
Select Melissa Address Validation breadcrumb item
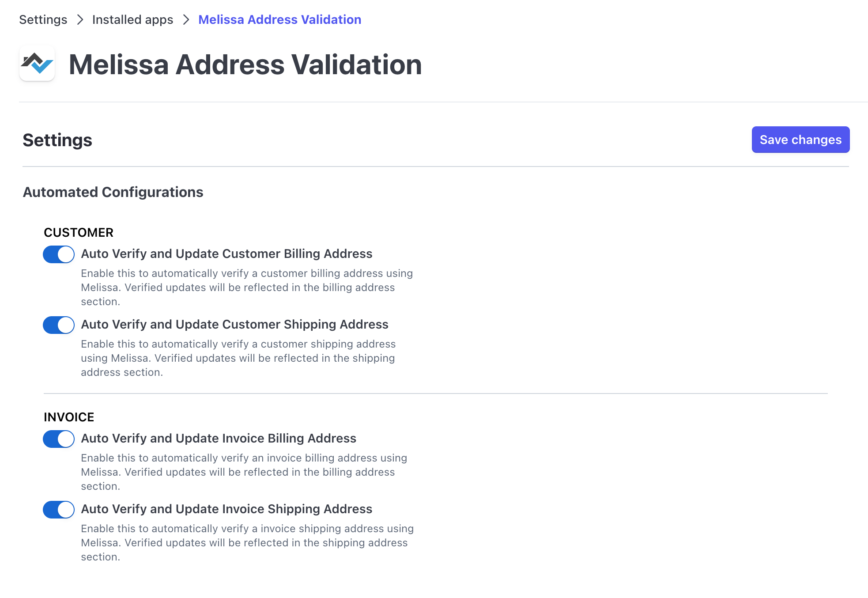[279, 20]
